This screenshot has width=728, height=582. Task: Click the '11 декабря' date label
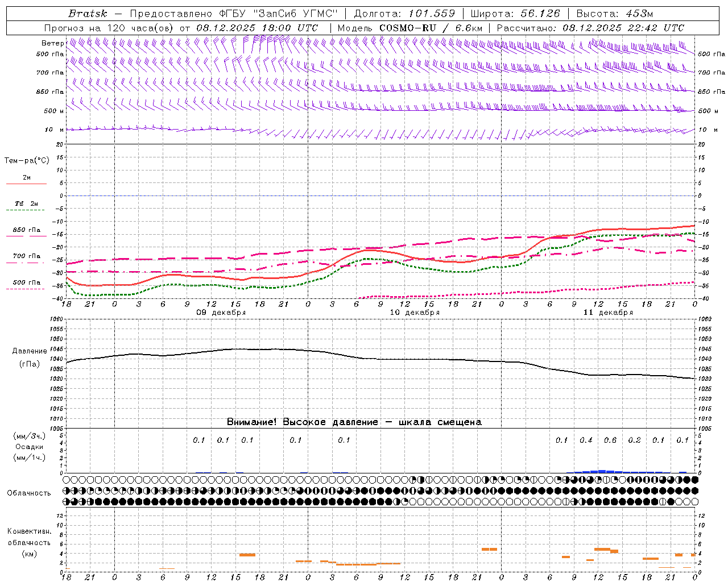tap(608, 313)
